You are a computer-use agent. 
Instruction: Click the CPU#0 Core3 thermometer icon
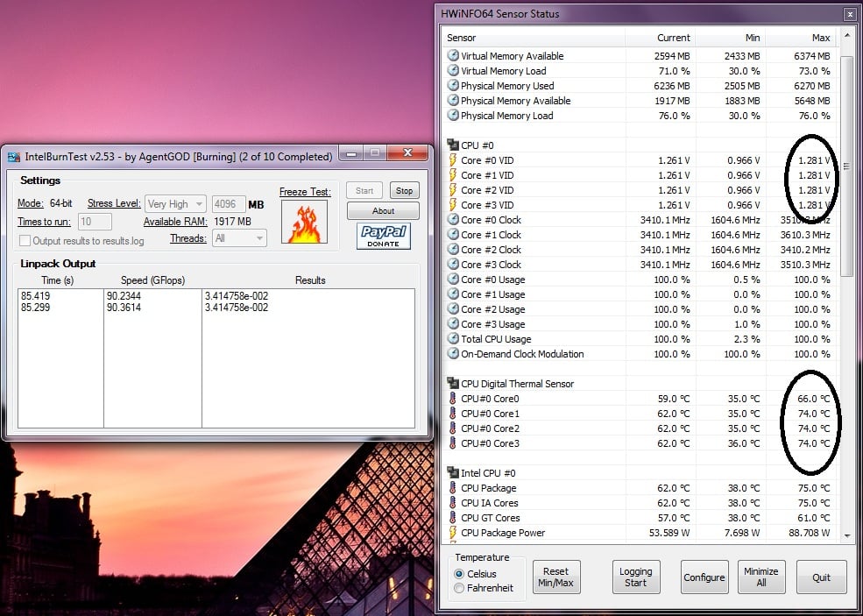[x=452, y=443]
